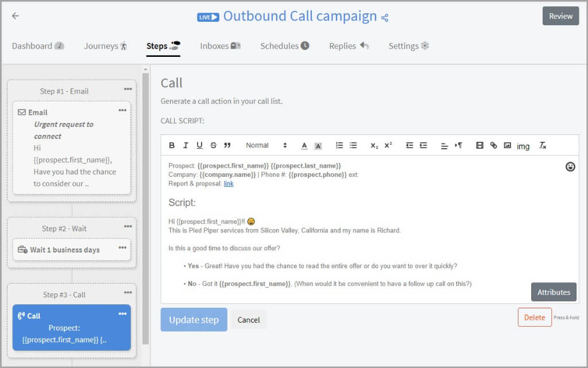The height and width of the screenshot is (368, 588).
Task: Clear formatting with the Tx icon
Action: pyautogui.click(x=543, y=145)
